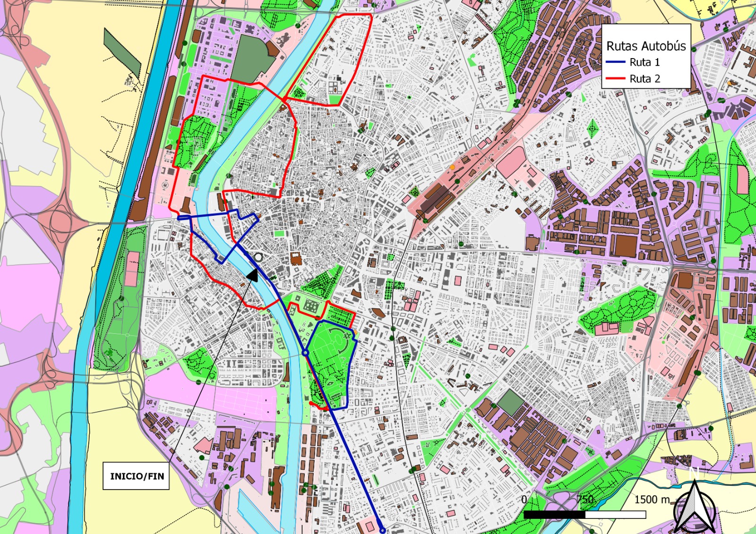Select the orange dot near the railway station
756x534 pixels.
click(x=452, y=167)
